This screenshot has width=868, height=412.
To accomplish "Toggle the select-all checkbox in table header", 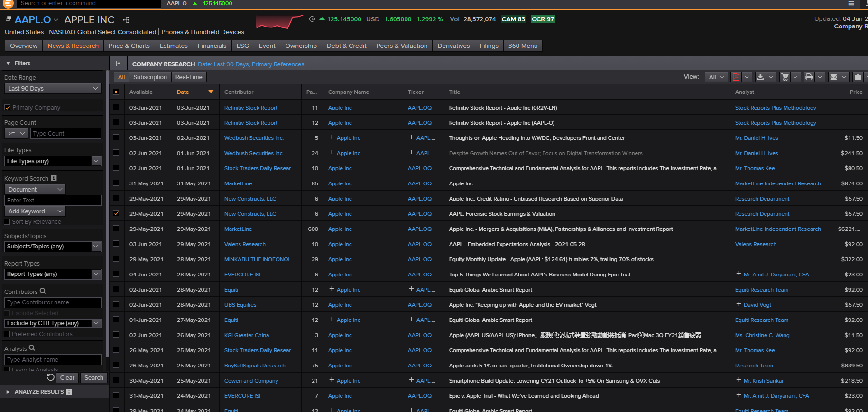I will (116, 92).
